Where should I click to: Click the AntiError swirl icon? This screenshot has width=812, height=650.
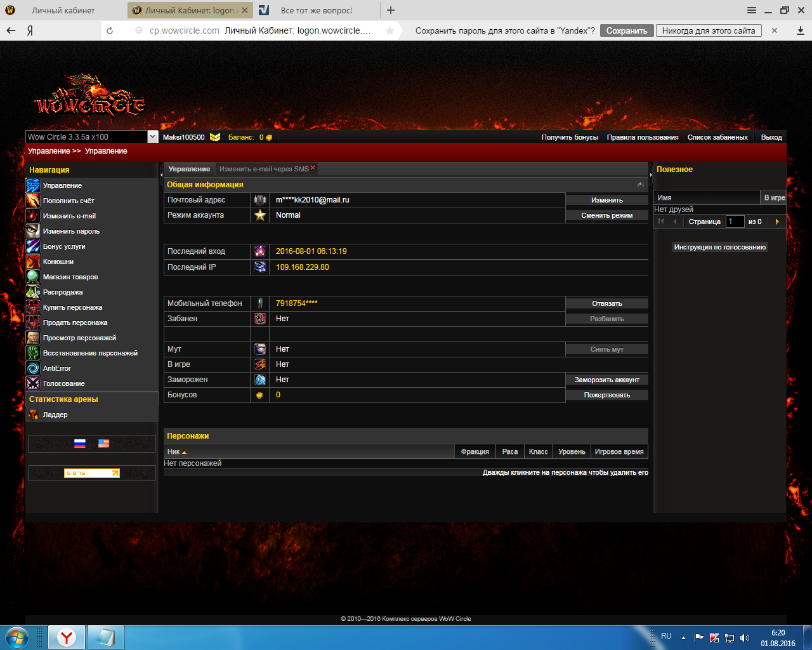33,368
